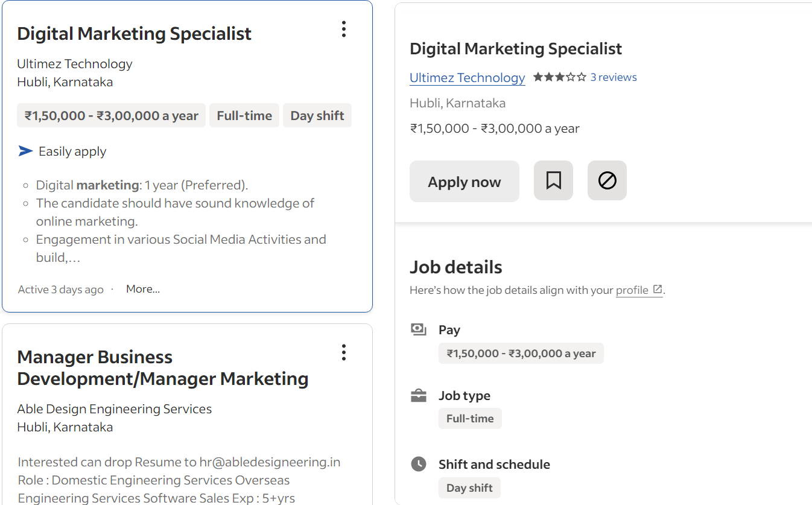Click the Day shift tag on the job card

click(317, 116)
